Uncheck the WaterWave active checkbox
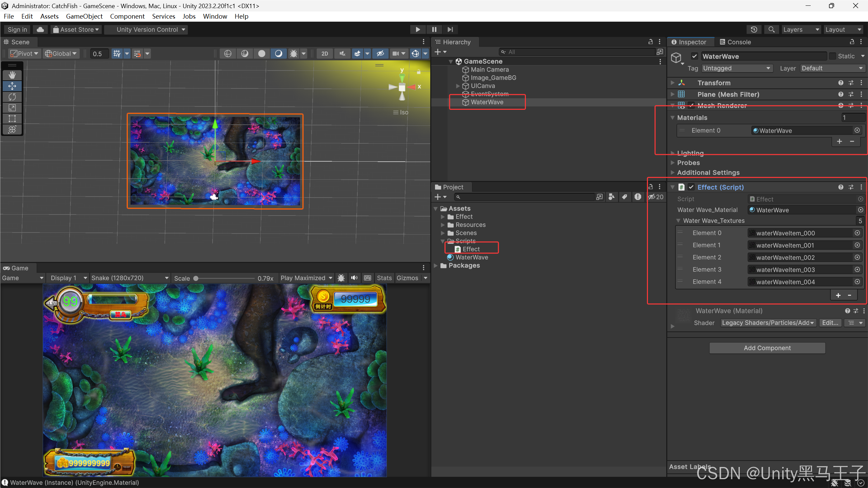The width and height of the screenshot is (868, 488). pyautogui.click(x=694, y=56)
